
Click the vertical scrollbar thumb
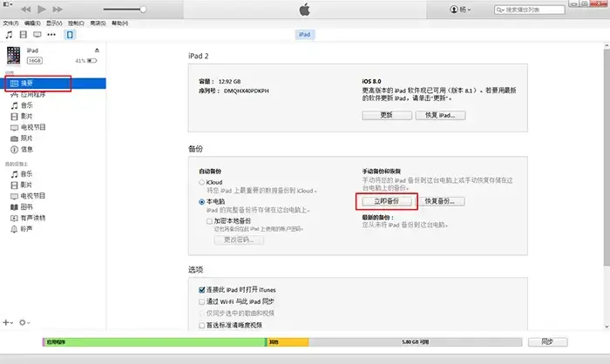coord(607,158)
